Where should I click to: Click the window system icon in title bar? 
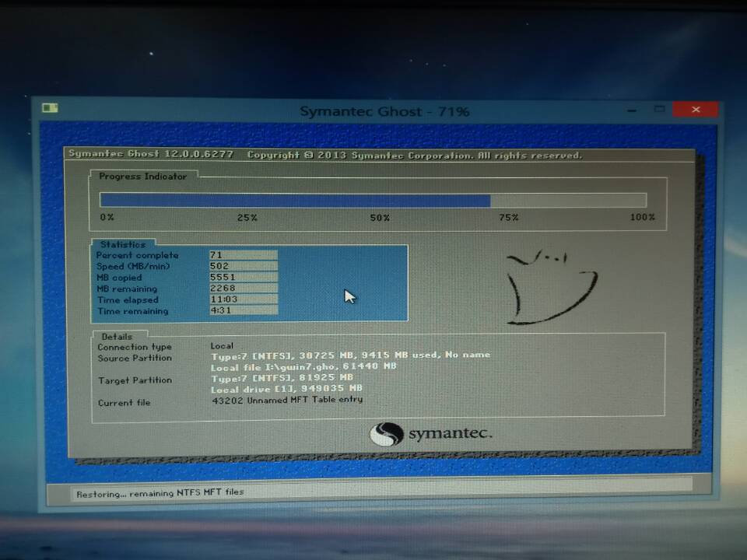(x=50, y=108)
